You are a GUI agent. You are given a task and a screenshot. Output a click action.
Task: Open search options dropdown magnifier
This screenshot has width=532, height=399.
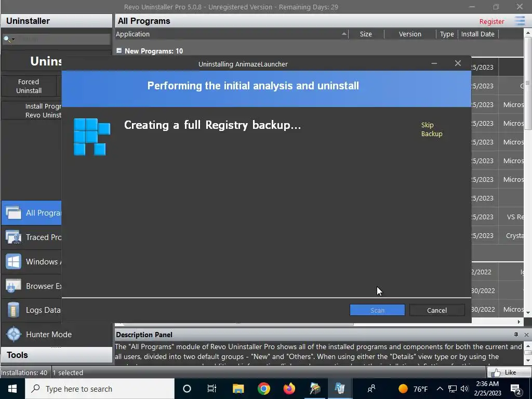click(9, 39)
